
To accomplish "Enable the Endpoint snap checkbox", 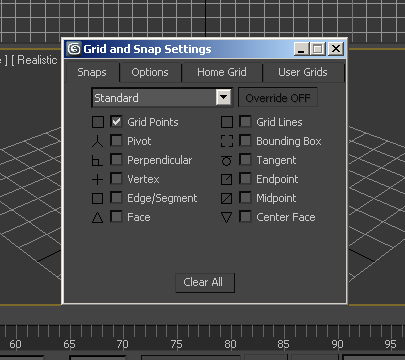I will tap(245, 178).
